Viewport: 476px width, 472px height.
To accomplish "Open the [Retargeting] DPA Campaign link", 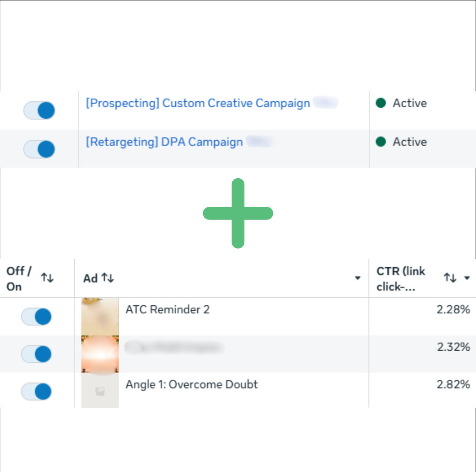I will click(164, 142).
